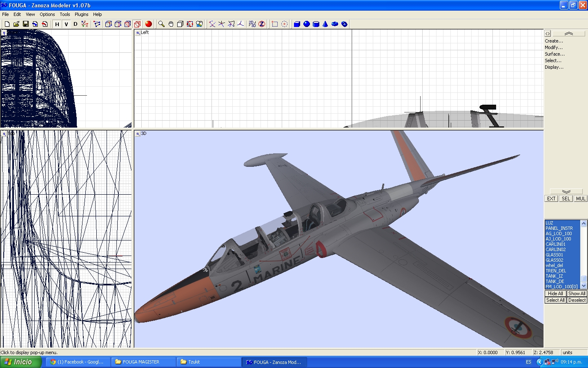Click the EXT button

[551, 199]
